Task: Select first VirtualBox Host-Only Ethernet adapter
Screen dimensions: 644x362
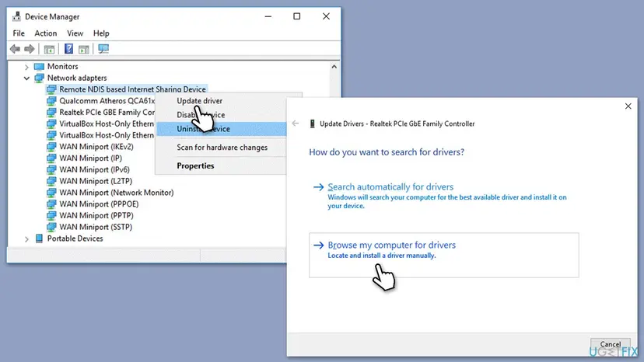Action: click(107, 124)
